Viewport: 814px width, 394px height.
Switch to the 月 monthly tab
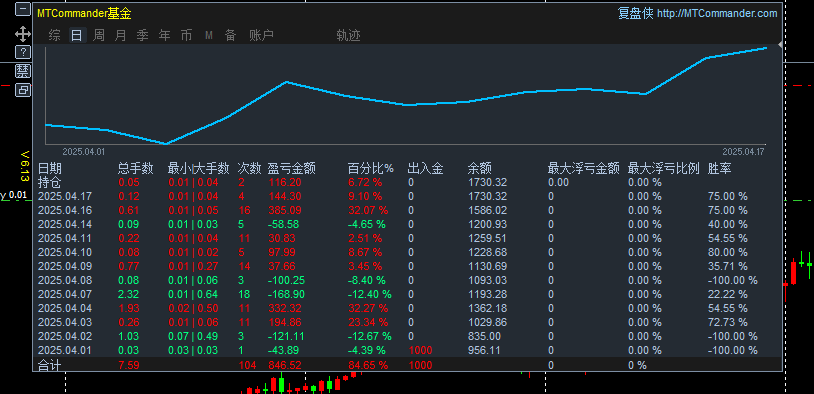click(x=120, y=35)
